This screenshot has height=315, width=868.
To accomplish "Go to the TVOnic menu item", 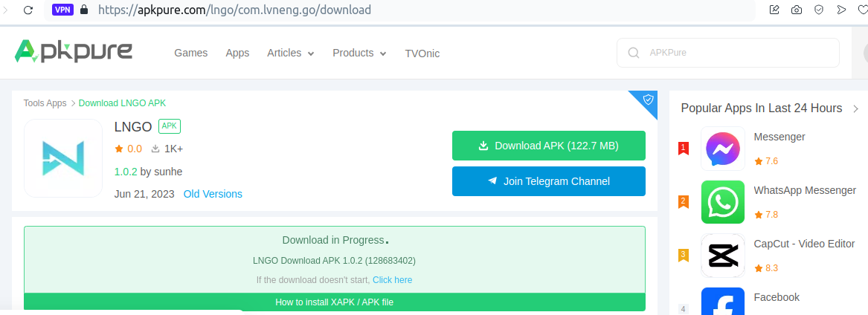I will (x=422, y=53).
